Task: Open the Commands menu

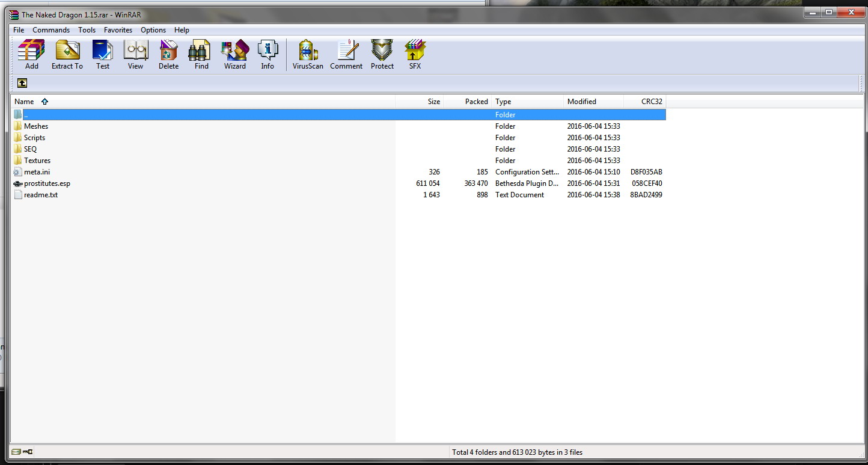Action: point(51,30)
